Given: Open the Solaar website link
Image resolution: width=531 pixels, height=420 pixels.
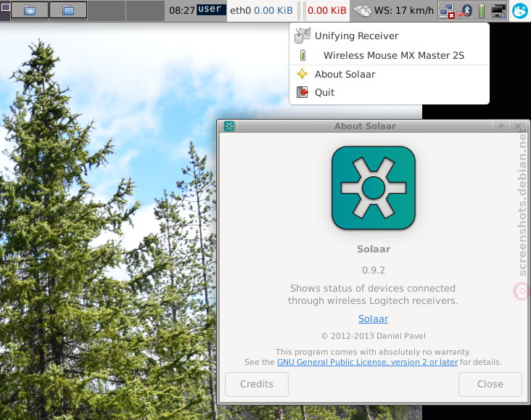Looking at the screenshot, I should tap(373, 318).
